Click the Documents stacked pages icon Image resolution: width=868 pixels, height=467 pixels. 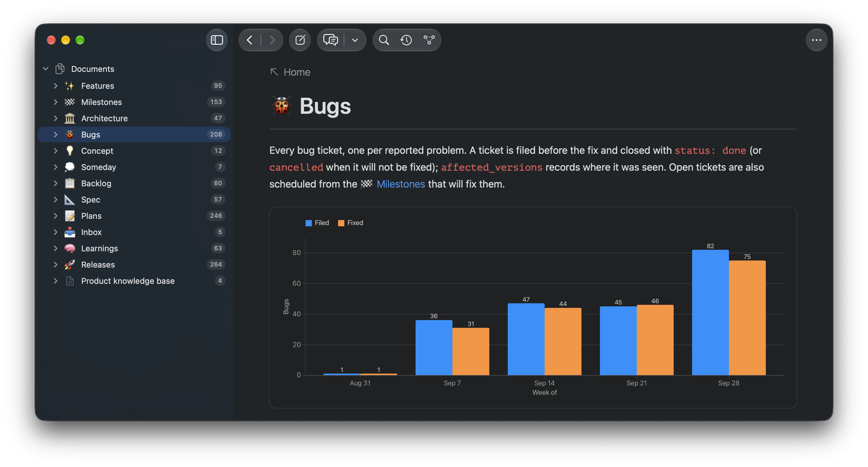point(60,69)
